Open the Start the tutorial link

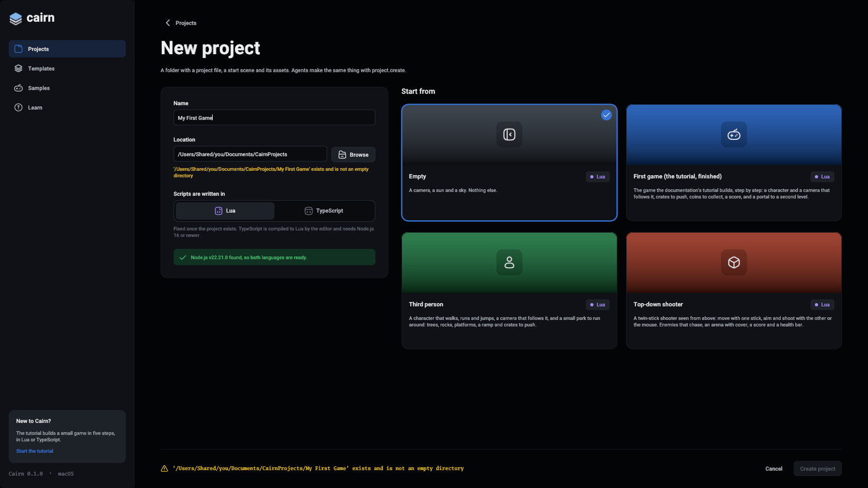[x=35, y=451]
